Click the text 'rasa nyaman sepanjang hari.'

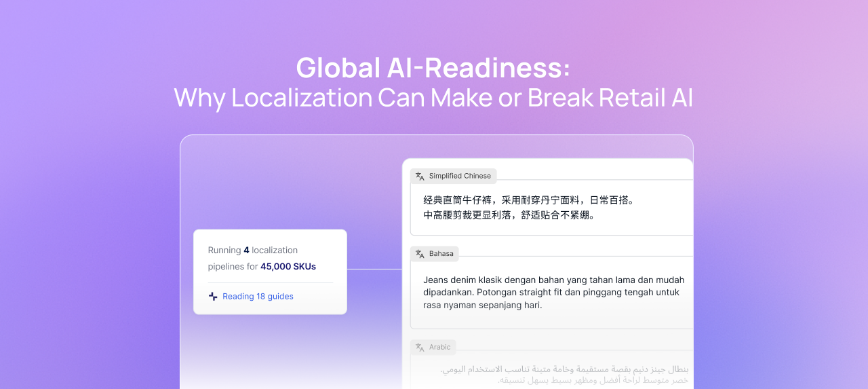tap(482, 305)
